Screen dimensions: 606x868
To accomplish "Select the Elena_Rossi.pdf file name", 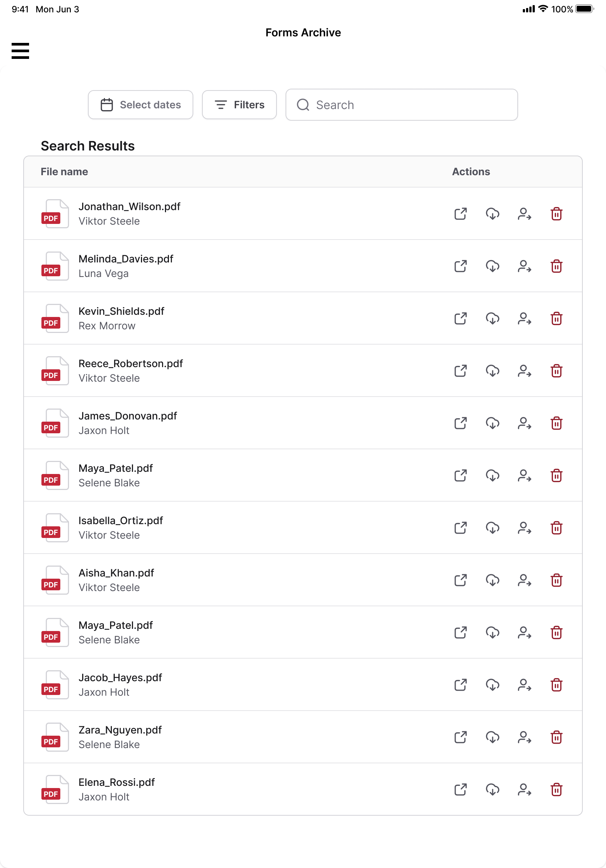I will click(x=116, y=783).
